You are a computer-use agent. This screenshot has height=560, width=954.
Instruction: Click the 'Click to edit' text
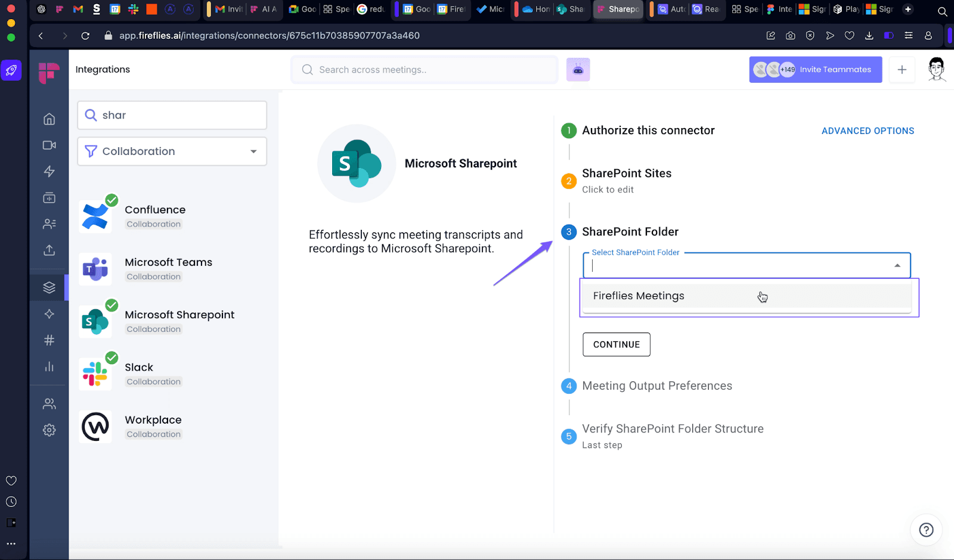click(608, 189)
